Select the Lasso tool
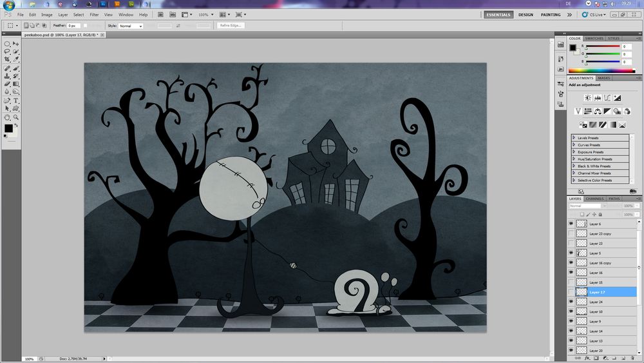The height and width of the screenshot is (363, 644). [7, 52]
